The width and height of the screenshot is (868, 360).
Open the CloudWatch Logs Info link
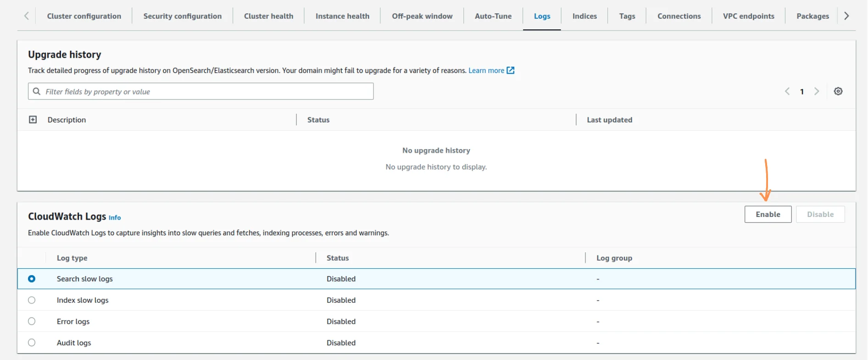[x=115, y=218]
